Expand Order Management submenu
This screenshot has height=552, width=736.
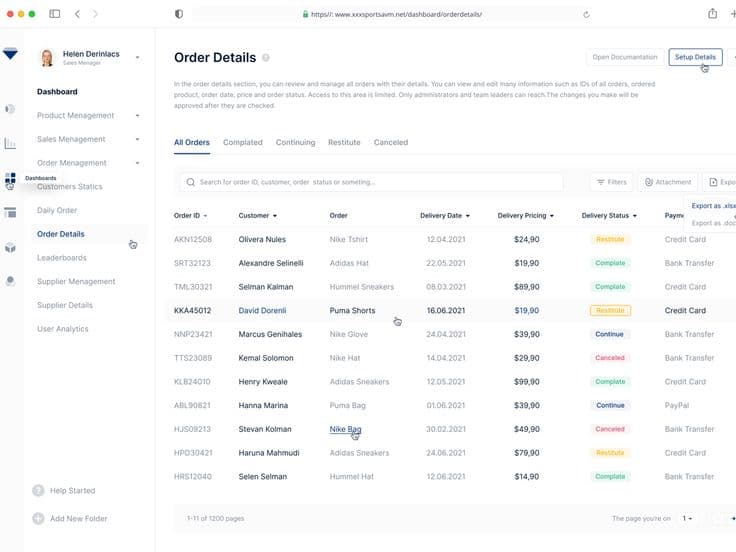click(x=138, y=163)
